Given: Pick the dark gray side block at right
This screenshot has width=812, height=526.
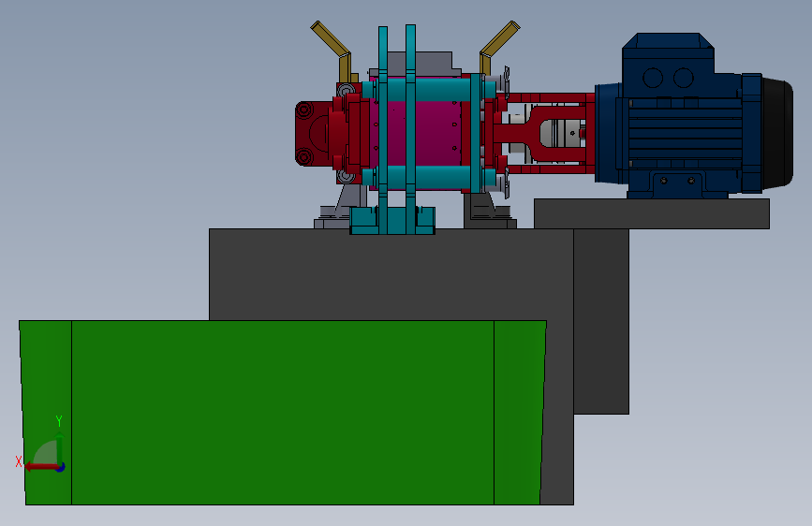Looking at the screenshot, I should [x=601, y=321].
